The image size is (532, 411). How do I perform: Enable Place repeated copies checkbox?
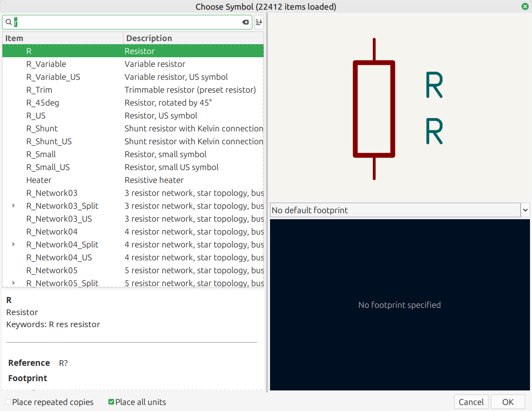[x=8, y=402]
